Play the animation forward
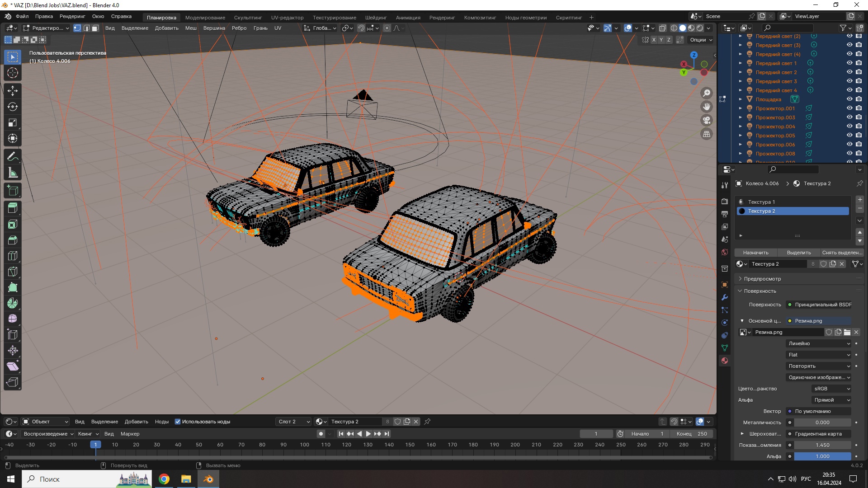This screenshot has width=868, height=488. pos(368,434)
